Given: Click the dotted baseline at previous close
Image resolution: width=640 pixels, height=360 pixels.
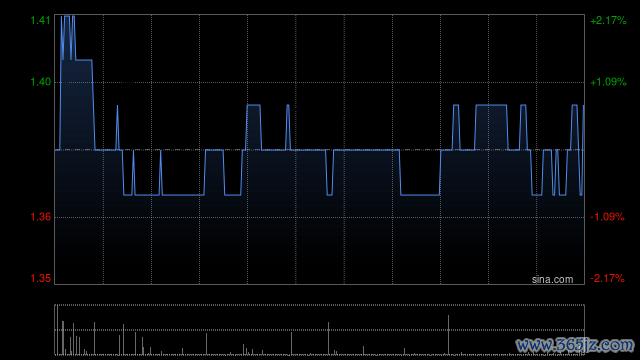Looking at the screenshot, I should [320, 150].
